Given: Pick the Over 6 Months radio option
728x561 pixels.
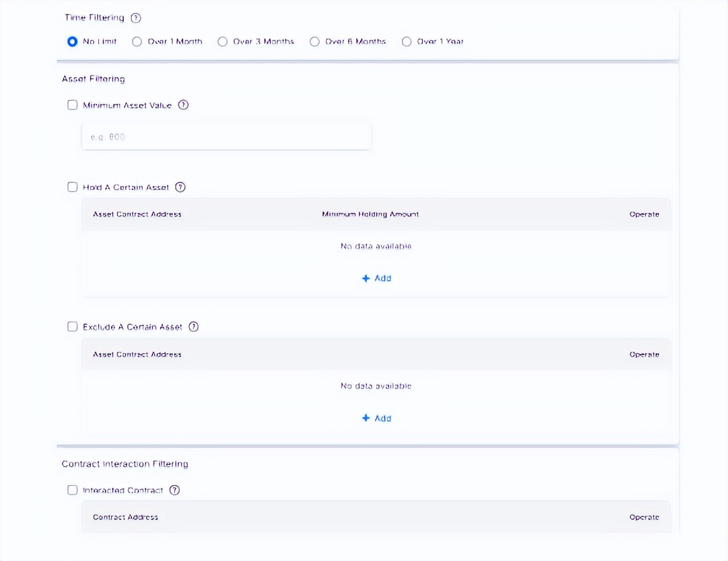Looking at the screenshot, I should [315, 41].
